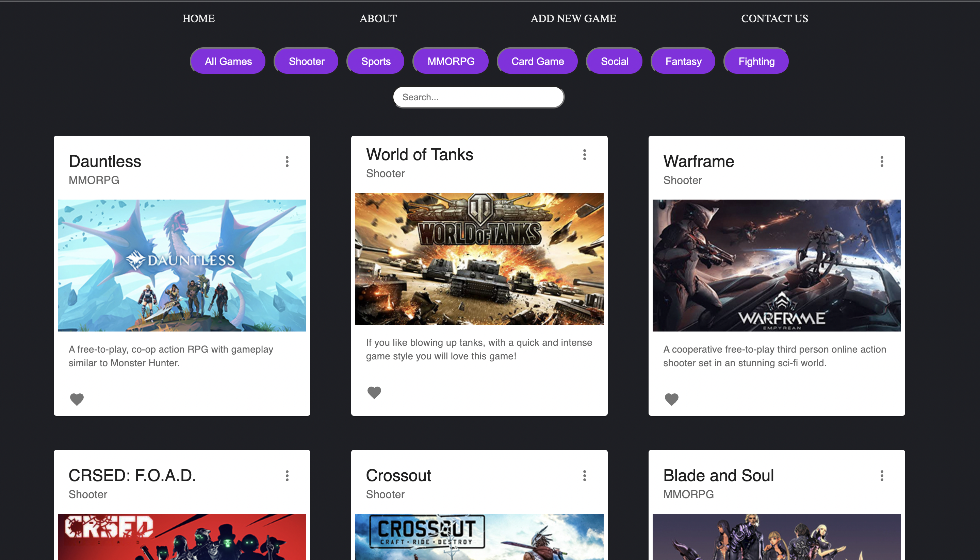The height and width of the screenshot is (560, 980).
Task: Click the 'Blade and Soul' title
Action: tap(718, 476)
